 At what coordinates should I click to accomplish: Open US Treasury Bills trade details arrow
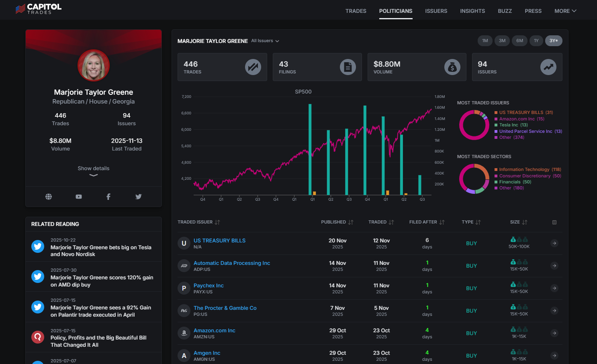pos(554,243)
